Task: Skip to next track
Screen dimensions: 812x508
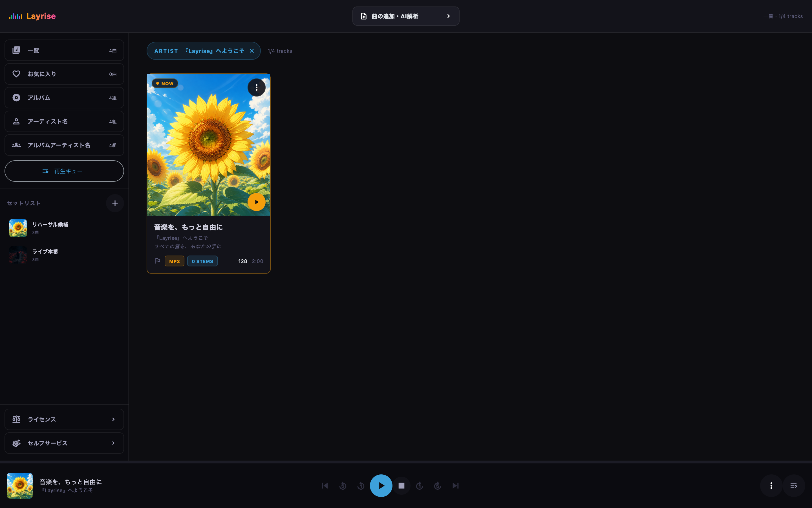Action: point(455,485)
